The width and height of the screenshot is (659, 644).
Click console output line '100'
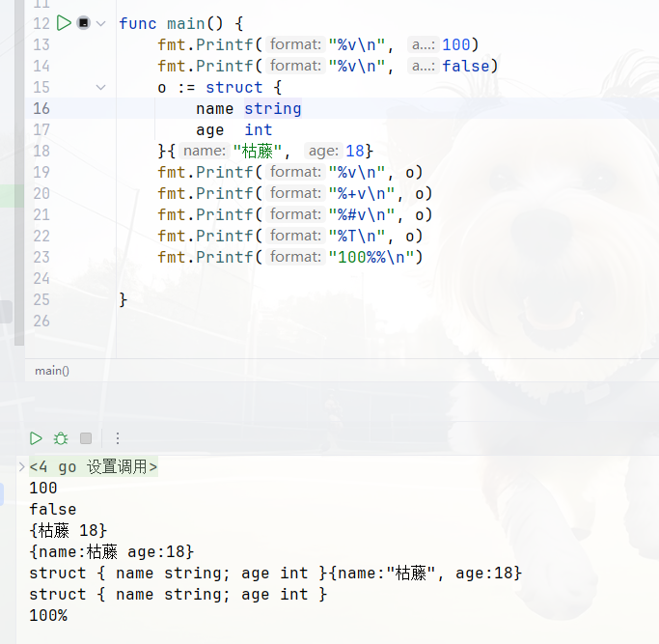[x=42, y=489]
